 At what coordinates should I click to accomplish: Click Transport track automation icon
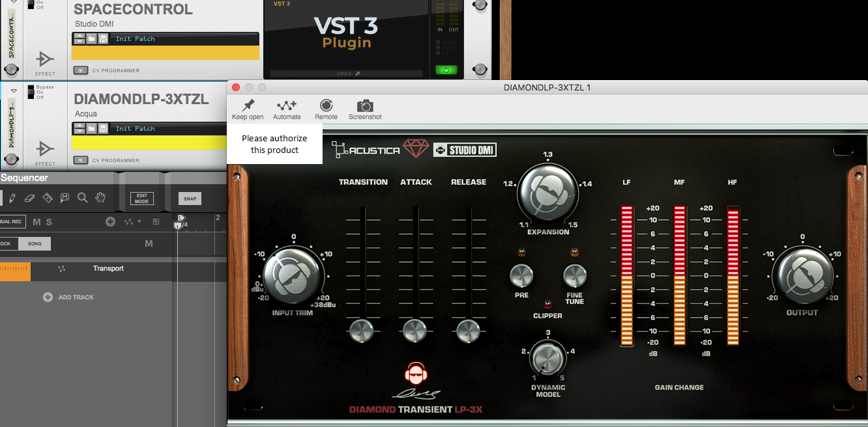click(x=62, y=268)
